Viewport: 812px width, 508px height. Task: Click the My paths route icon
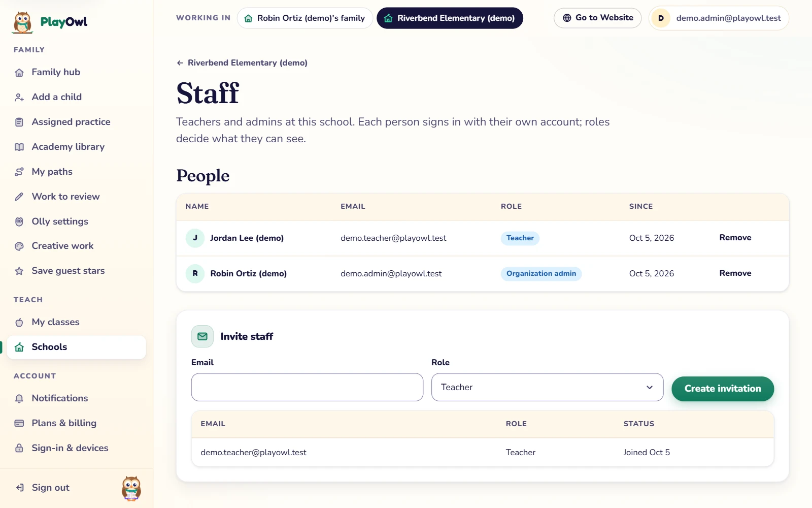[19, 172]
